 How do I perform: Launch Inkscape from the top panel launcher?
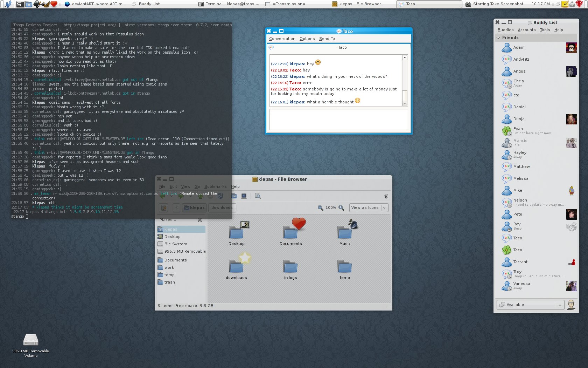pos(37,4)
